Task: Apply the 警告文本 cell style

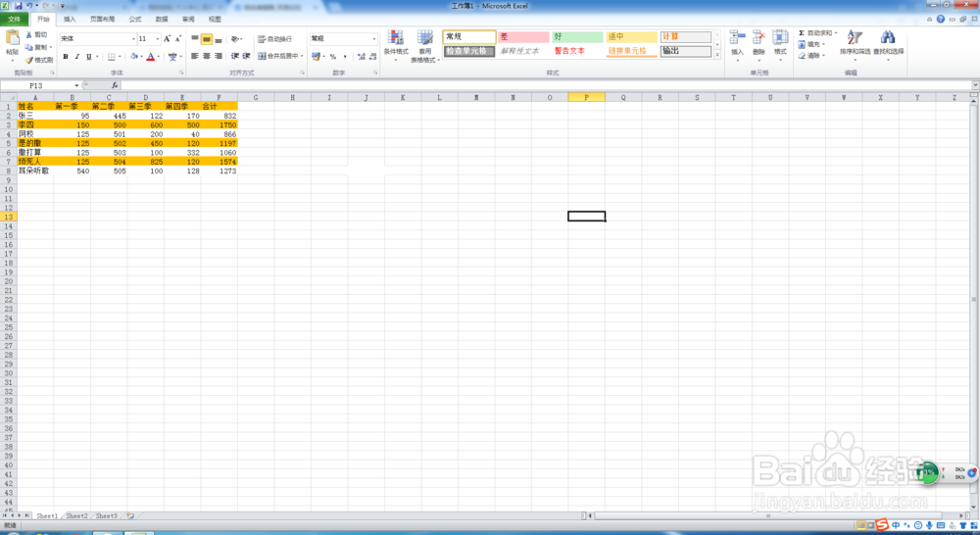Action: pos(577,51)
